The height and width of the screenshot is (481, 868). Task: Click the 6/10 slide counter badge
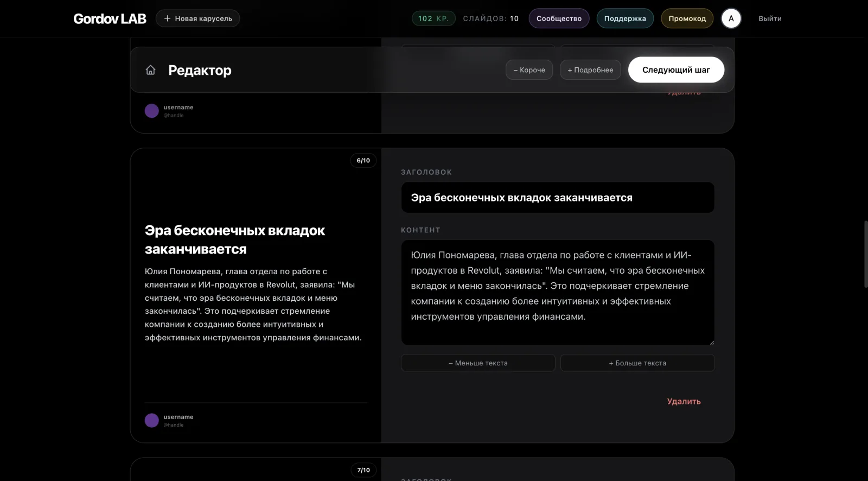tap(363, 161)
